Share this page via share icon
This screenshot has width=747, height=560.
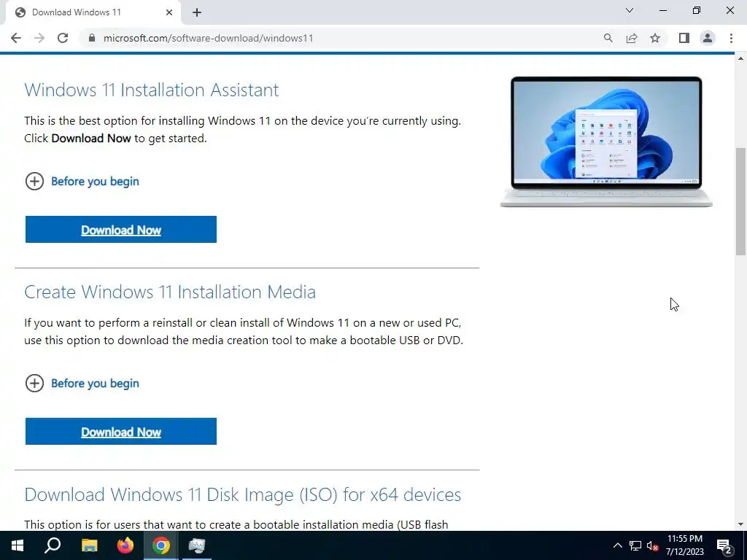point(632,38)
